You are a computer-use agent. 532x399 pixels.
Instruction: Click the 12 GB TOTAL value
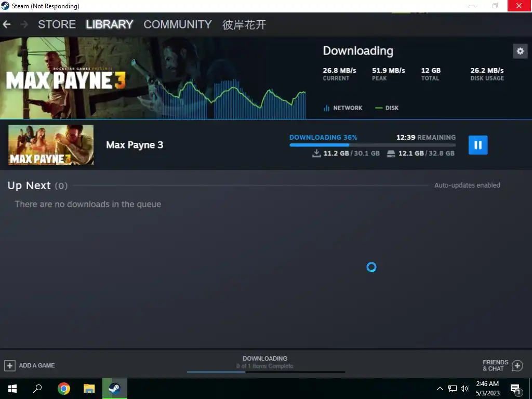[x=431, y=71]
